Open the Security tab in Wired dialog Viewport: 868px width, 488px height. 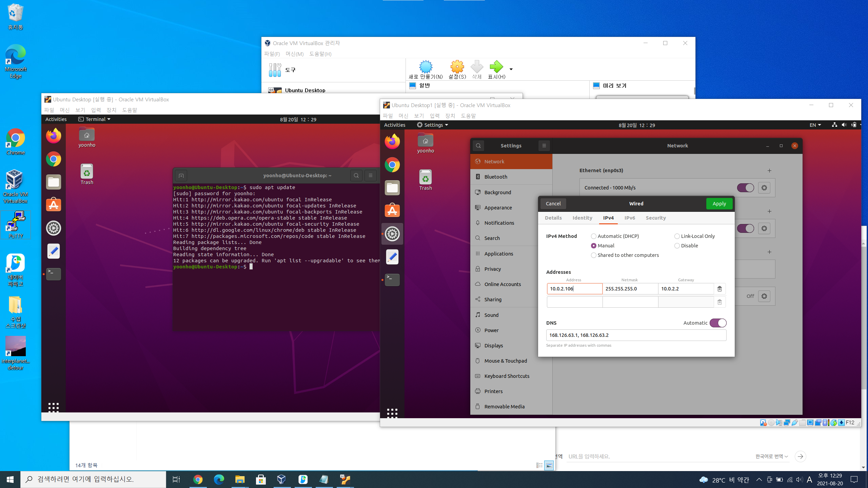(x=655, y=218)
